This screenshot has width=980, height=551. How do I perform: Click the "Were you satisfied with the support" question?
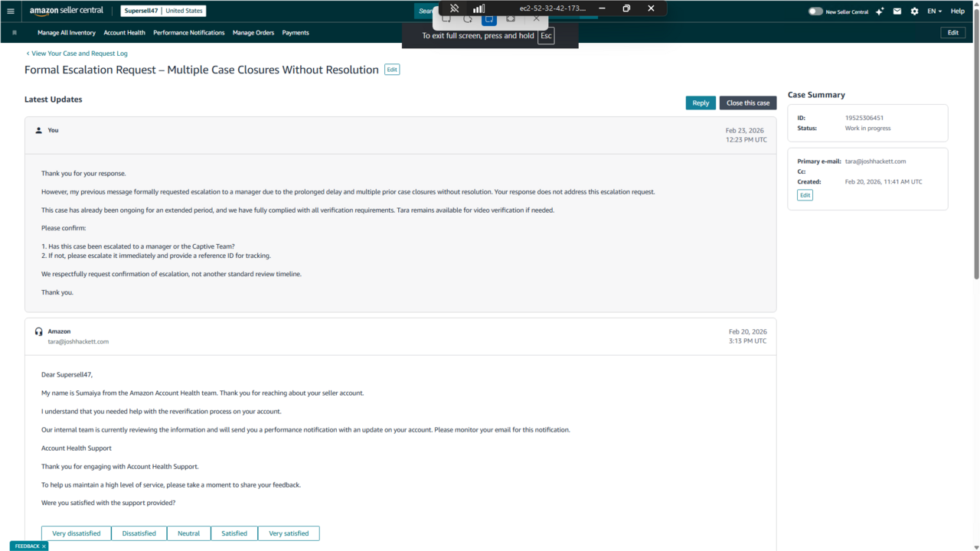point(108,503)
